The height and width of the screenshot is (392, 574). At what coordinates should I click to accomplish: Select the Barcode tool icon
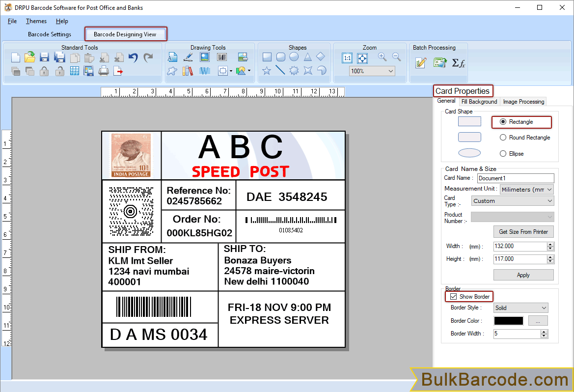click(222, 57)
